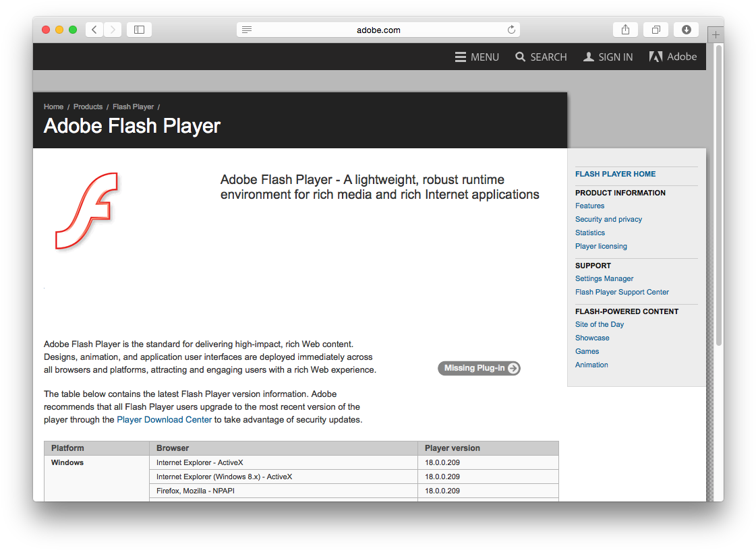Show all tabs overview
756x550 pixels.
(x=656, y=30)
